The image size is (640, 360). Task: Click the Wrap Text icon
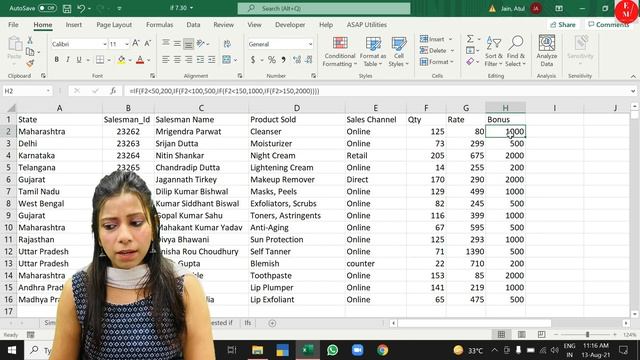click(x=227, y=44)
